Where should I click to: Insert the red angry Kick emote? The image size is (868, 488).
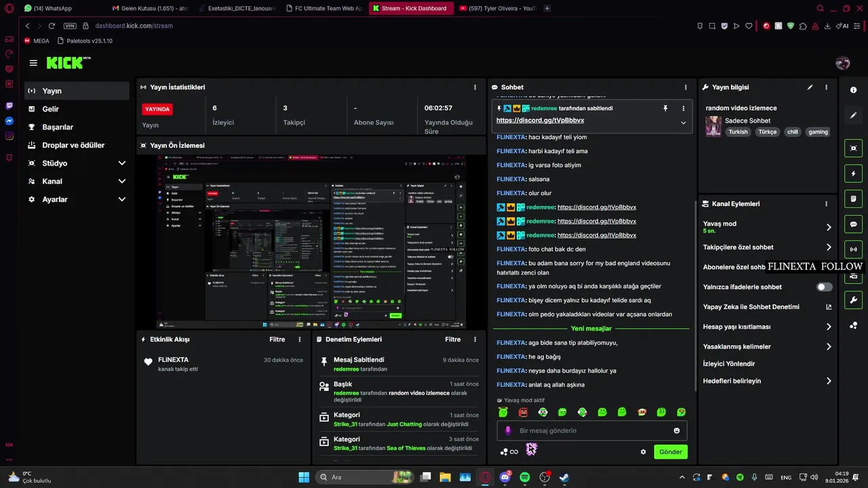coord(523,412)
